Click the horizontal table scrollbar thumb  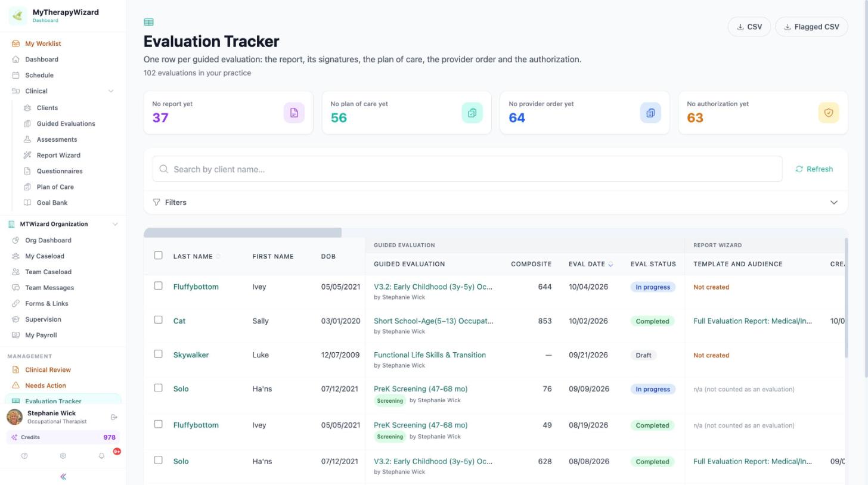pos(243,232)
